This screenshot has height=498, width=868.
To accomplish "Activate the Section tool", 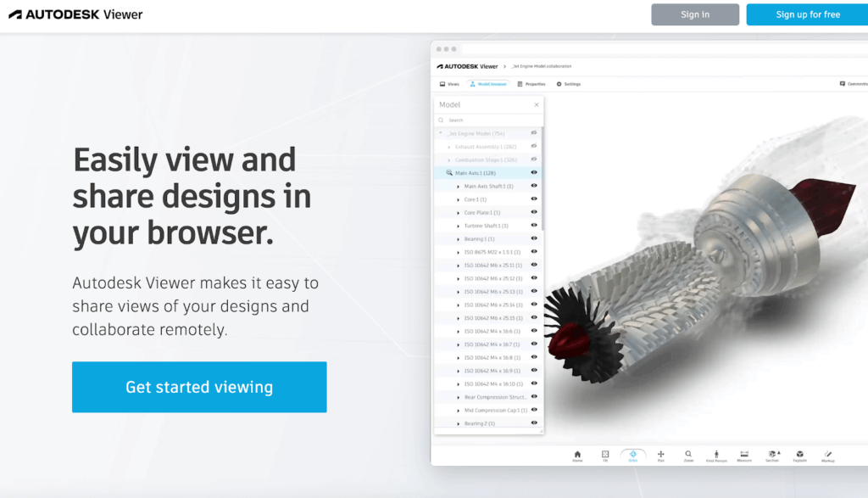I will coord(771,455).
